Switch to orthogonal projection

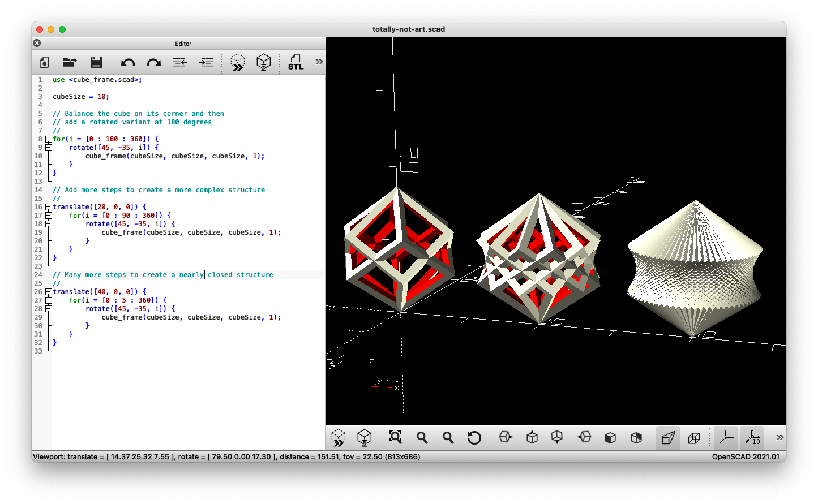(694, 437)
